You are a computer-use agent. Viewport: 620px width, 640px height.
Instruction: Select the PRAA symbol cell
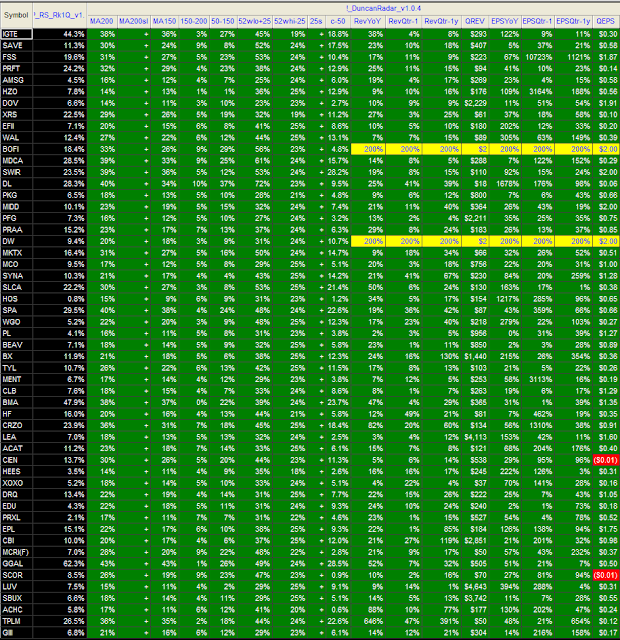[16, 230]
